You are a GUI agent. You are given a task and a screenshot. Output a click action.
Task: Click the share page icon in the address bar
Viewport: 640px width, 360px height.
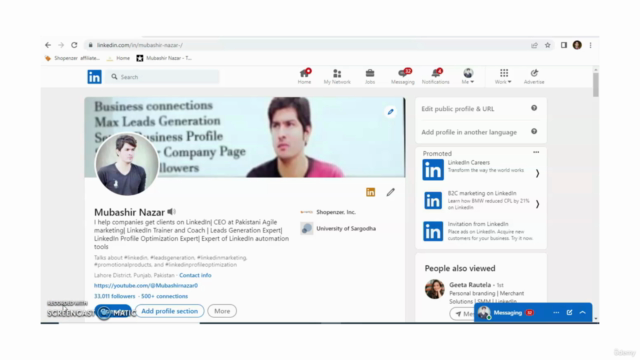pyautogui.click(x=534, y=45)
